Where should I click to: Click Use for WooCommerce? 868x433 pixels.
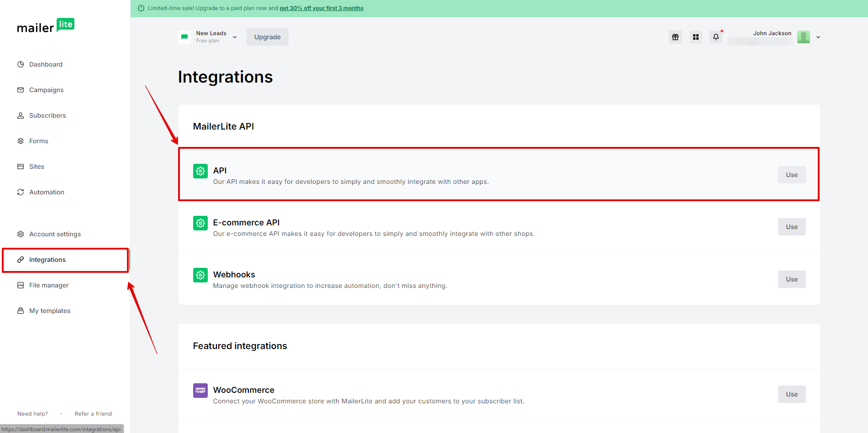click(792, 394)
